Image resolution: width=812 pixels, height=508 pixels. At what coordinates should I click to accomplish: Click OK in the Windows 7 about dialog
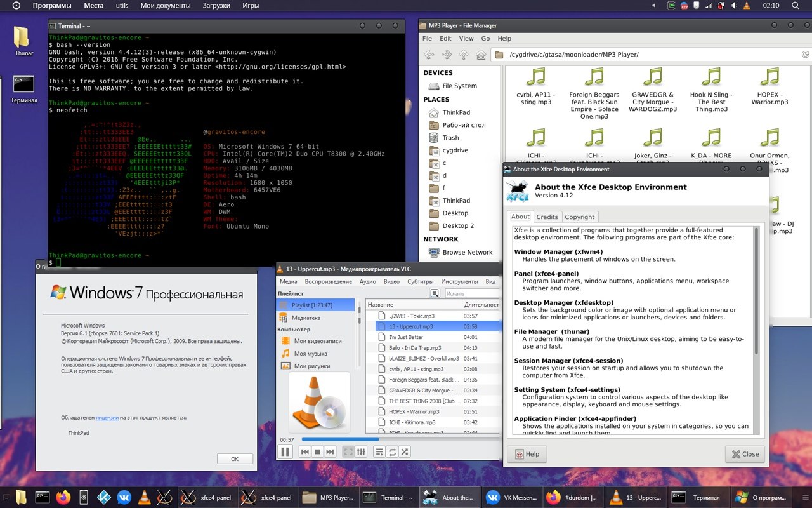pyautogui.click(x=235, y=458)
